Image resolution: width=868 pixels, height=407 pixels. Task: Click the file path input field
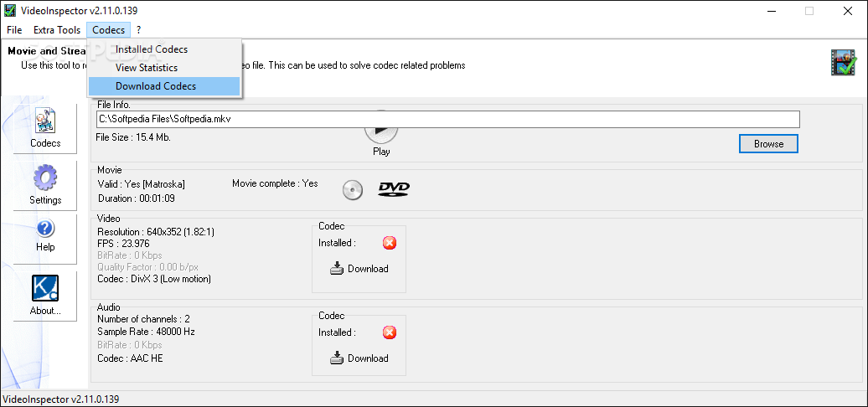pyautogui.click(x=448, y=119)
